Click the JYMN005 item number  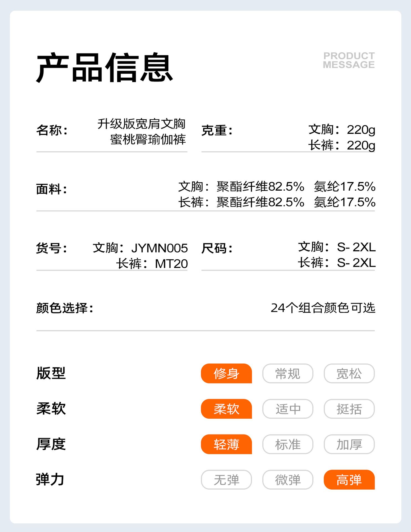pos(160,248)
